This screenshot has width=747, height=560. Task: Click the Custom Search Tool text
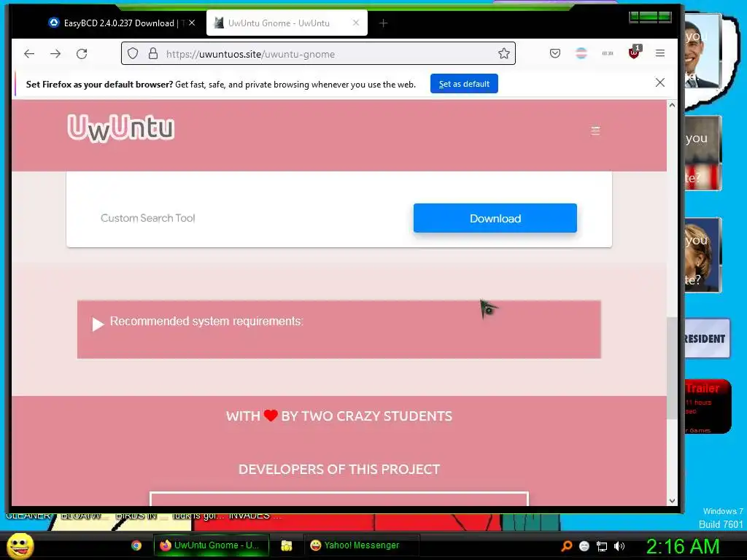point(147,218)
